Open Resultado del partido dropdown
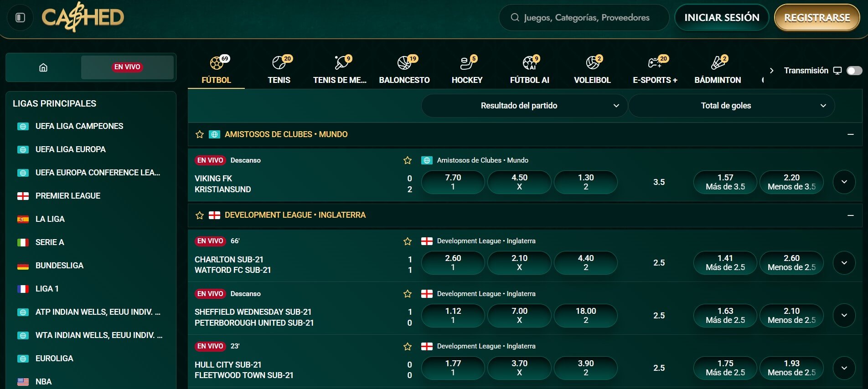 524,106
